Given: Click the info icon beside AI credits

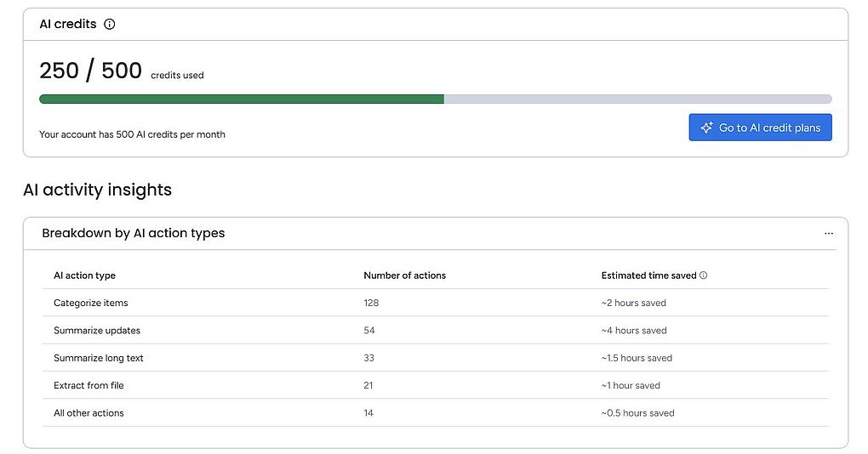Looking at the screenshot, I should click(x=110, y=24).
